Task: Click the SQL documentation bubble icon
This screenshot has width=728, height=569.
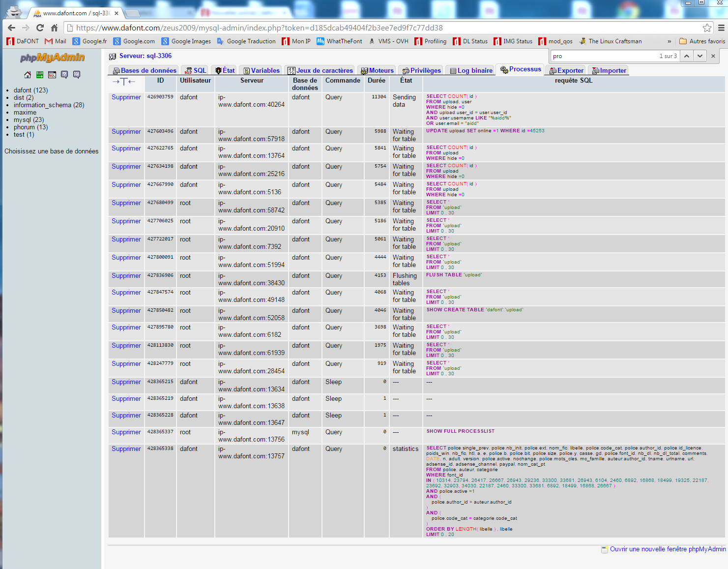Action: click(77, 75)
